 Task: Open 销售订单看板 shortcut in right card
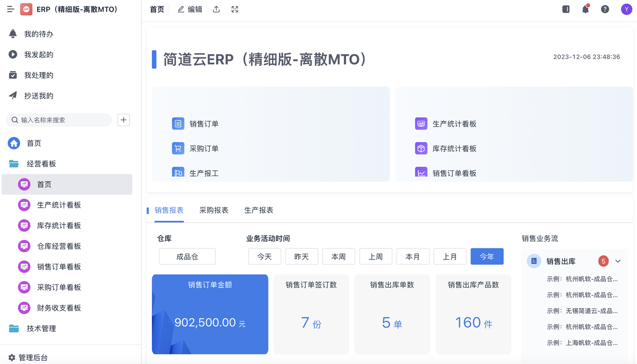click(446, 173)
